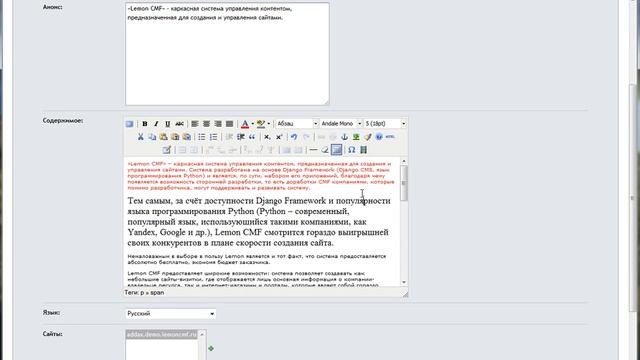The width and height of the screenshot is (640, 360).
Task: Insert a new table
Action: tap(166, 150)
